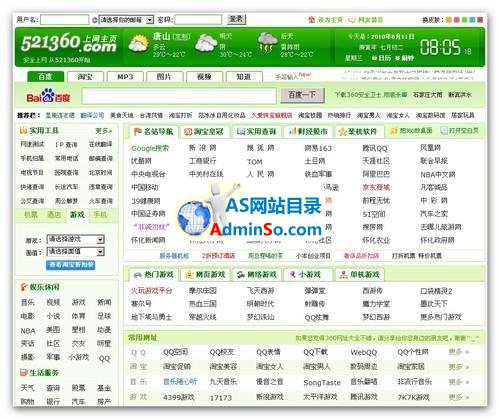Screen dimensions: 500x419
Task: Switch to 酒店 tab in left panel
Action: point(54,215)
